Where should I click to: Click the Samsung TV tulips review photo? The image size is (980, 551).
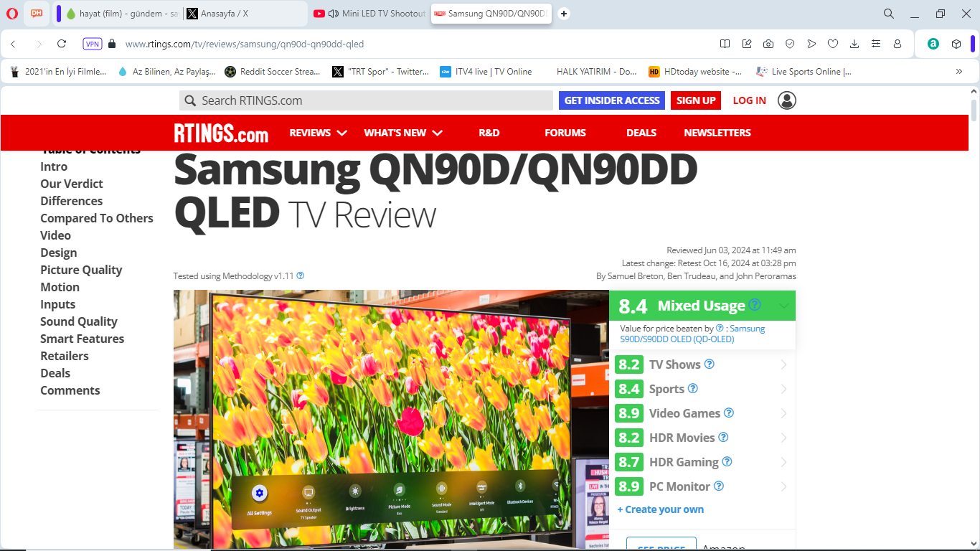pos(391,419)
